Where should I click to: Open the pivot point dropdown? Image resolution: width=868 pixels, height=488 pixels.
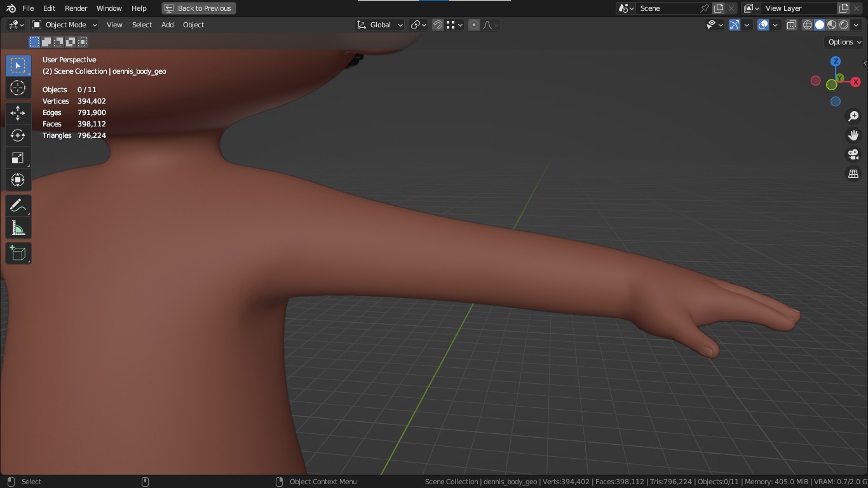pyautogui.click(x=418, y=25)
